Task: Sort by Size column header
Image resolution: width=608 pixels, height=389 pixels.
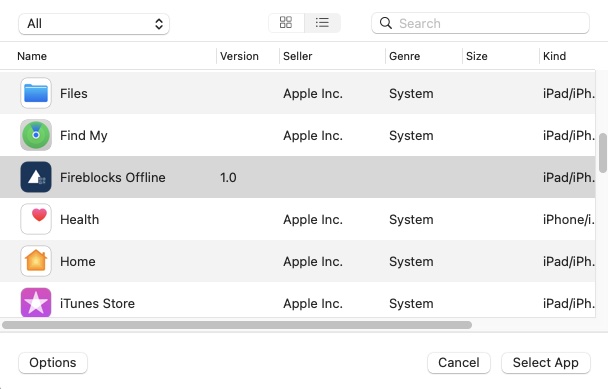Action: 477,56
